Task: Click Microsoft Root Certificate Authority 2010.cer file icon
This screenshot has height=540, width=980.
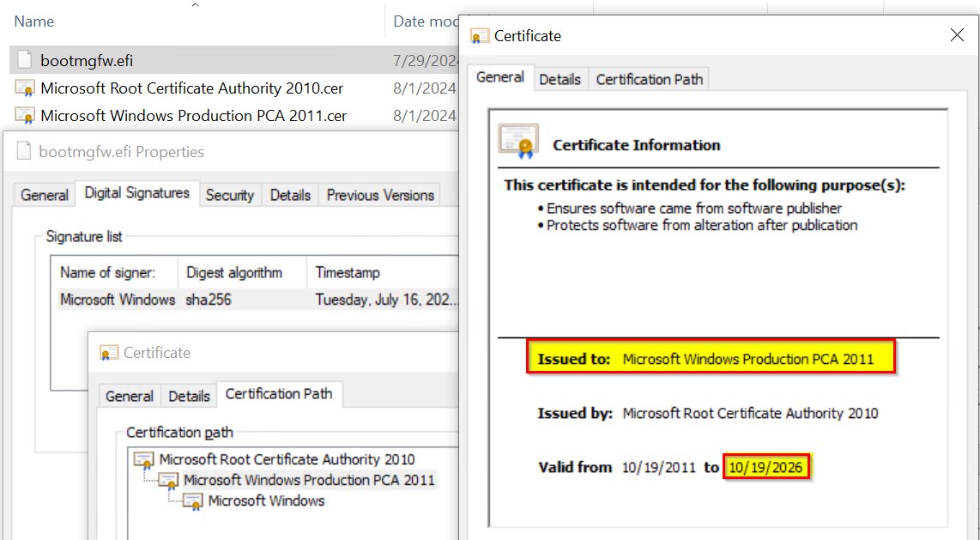Action: (24, 88)
